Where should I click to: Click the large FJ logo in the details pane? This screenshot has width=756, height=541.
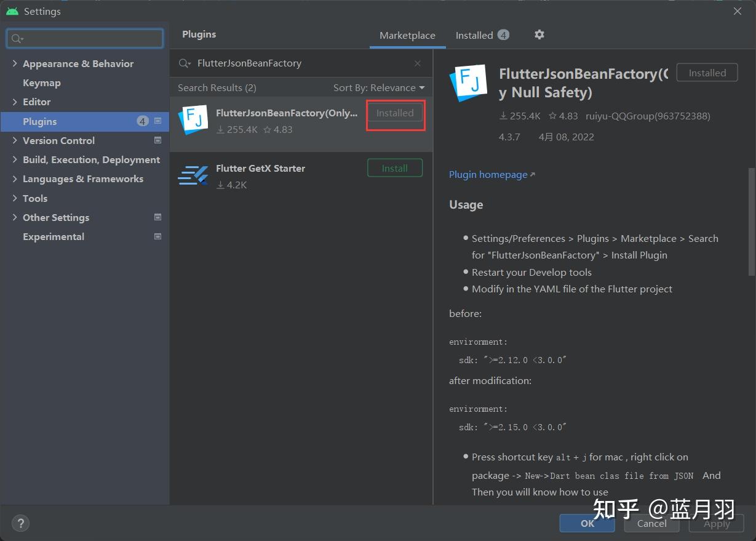(x=468, y=82)
